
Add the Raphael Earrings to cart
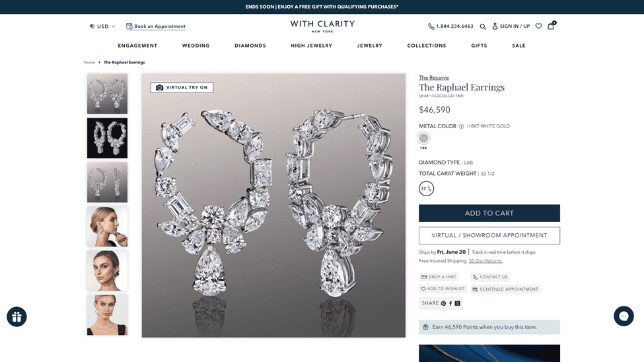(489, 213)
